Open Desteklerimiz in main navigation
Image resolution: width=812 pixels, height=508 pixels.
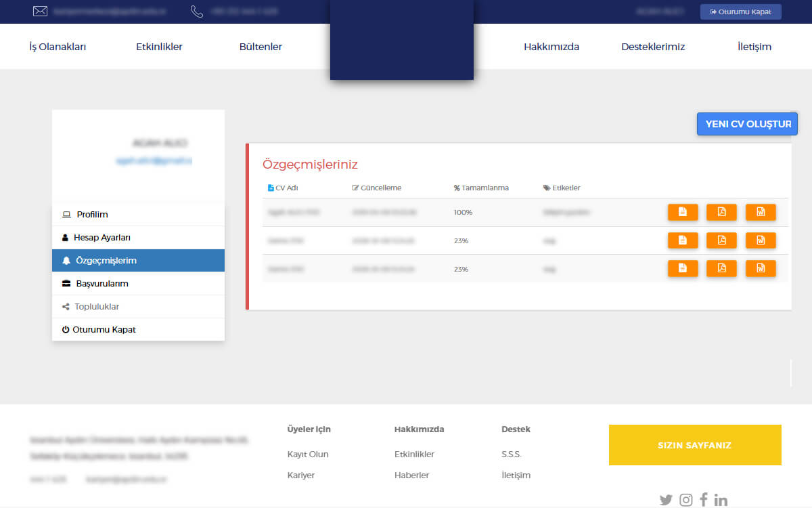click(653, 47)
